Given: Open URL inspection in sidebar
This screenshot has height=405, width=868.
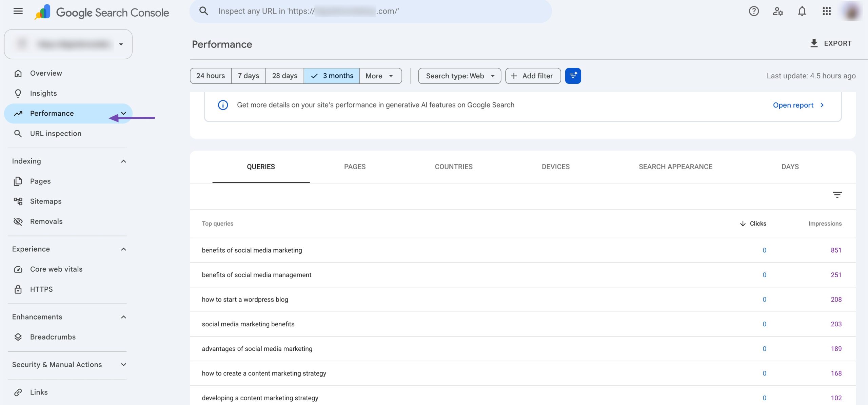Looking at the screenshot, I should (x=68, y=134).
